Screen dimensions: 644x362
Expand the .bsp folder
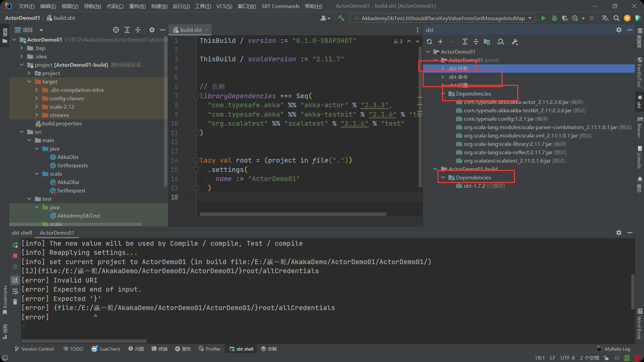click(x=21, y=48)
